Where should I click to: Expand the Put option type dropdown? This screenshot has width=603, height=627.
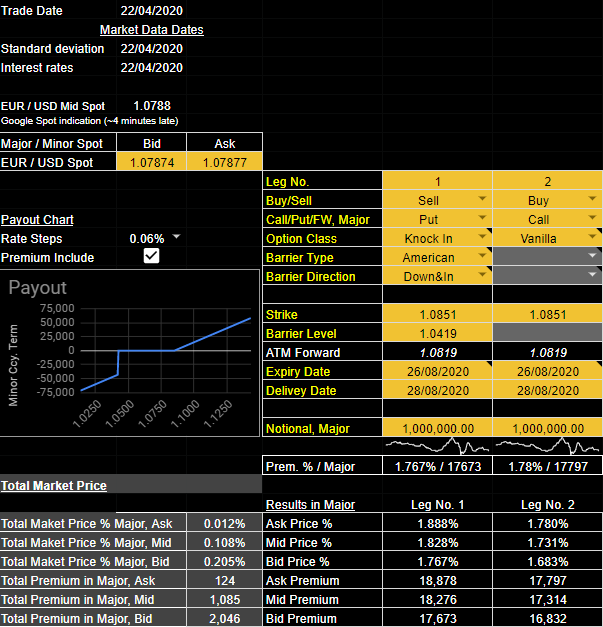coord(483,219)
